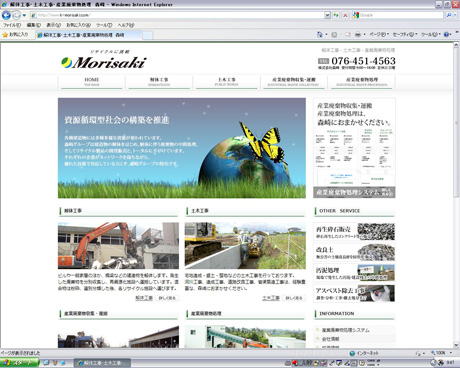Click the blue Help icon in command bar

(446, 34)
